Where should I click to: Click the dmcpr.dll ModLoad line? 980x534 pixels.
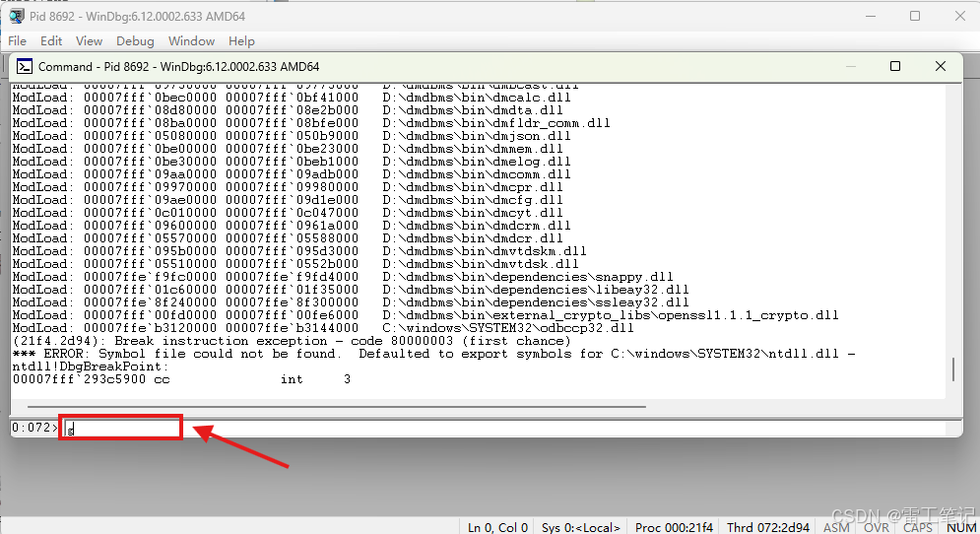coord(288,187)
